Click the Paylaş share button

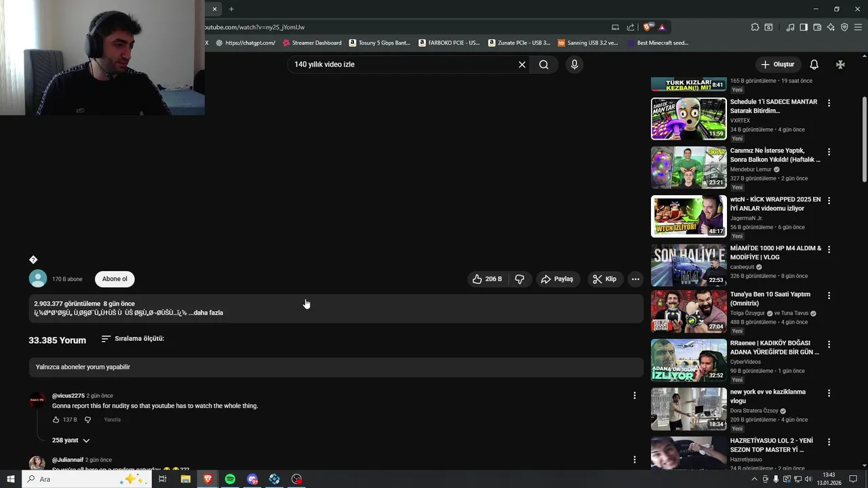557,279
